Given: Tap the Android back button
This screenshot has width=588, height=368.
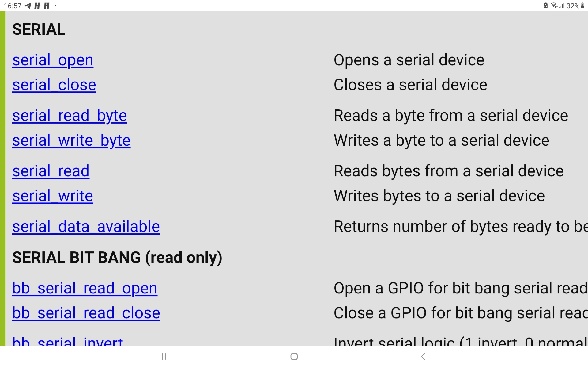Looking at the screenshot, I should pyautogui.click(x=423, y=356).
